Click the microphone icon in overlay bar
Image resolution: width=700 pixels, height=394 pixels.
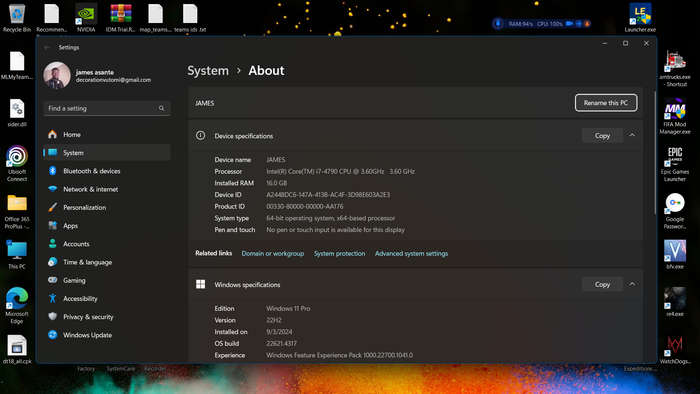coord(498,24)
